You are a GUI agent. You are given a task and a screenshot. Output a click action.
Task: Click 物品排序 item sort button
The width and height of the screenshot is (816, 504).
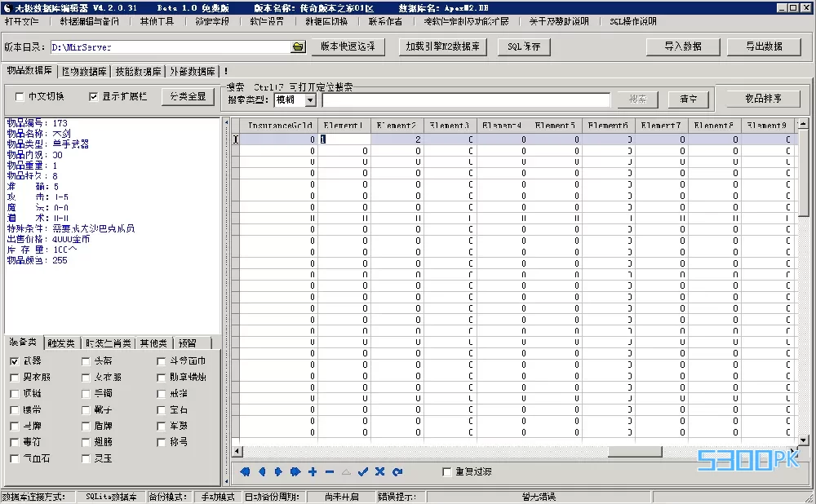(764, 99)
